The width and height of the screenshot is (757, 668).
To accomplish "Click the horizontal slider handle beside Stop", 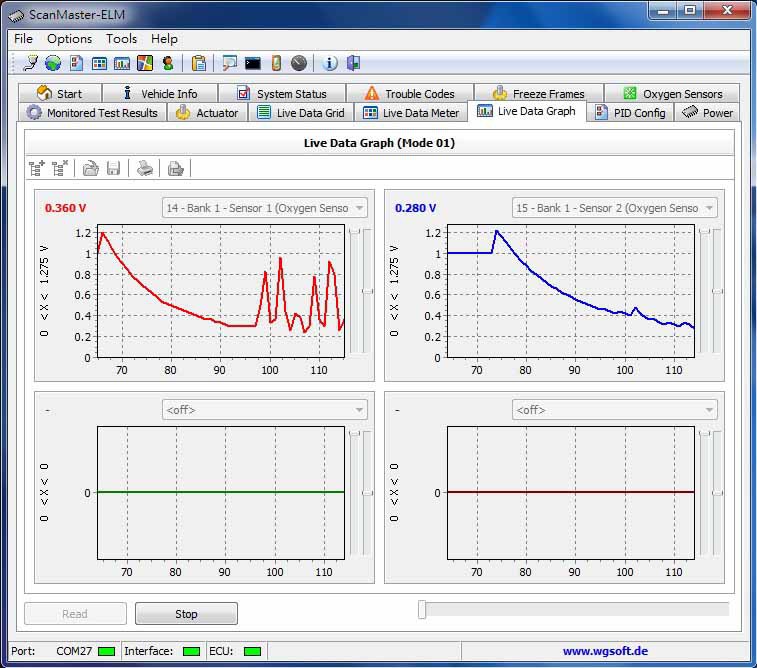I will coord(423,610).
